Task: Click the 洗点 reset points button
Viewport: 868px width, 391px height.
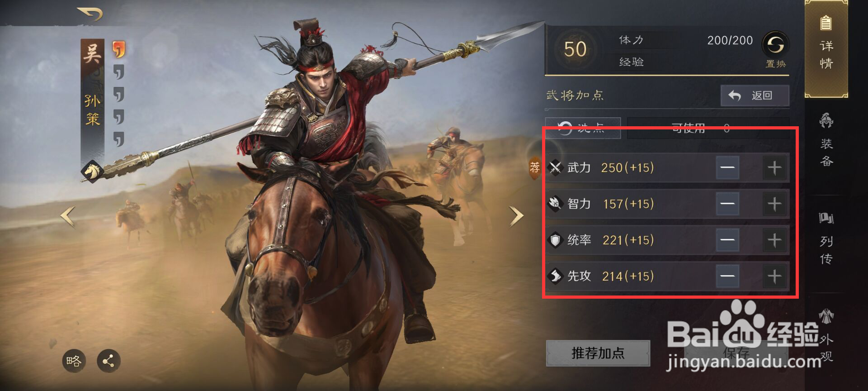Action: (x=582, y=128)
